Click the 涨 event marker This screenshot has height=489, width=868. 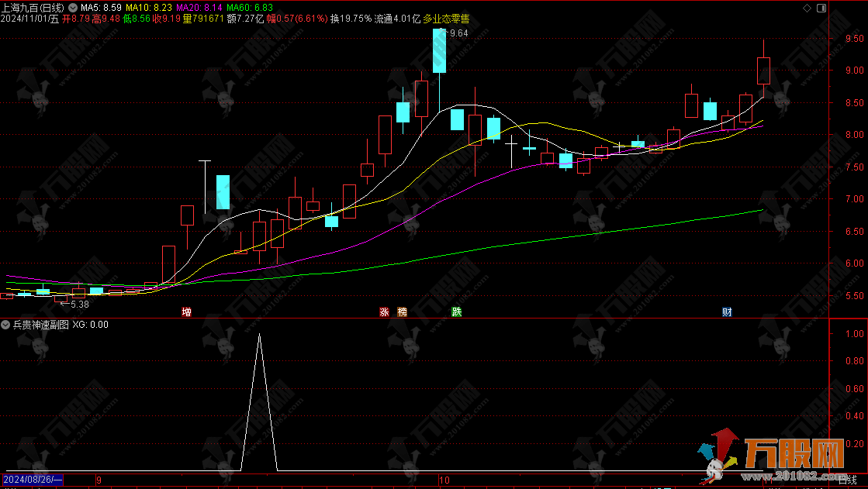point(384,312)
